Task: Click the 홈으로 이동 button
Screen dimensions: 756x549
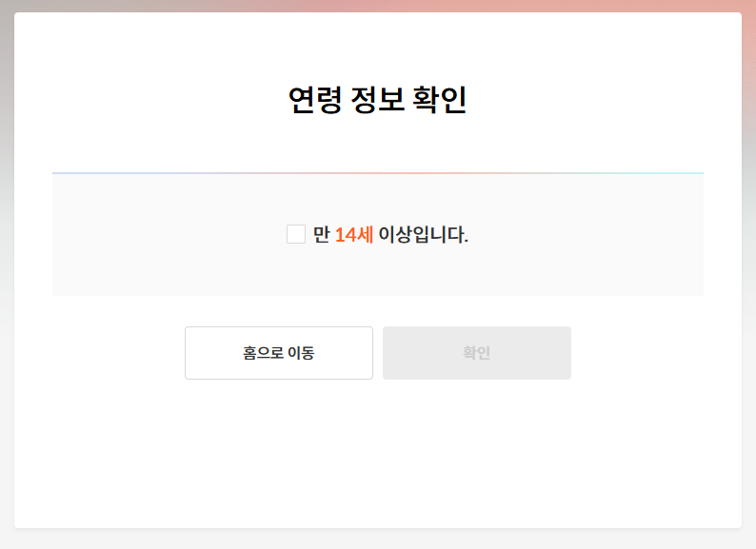Action: coord(279,353)
